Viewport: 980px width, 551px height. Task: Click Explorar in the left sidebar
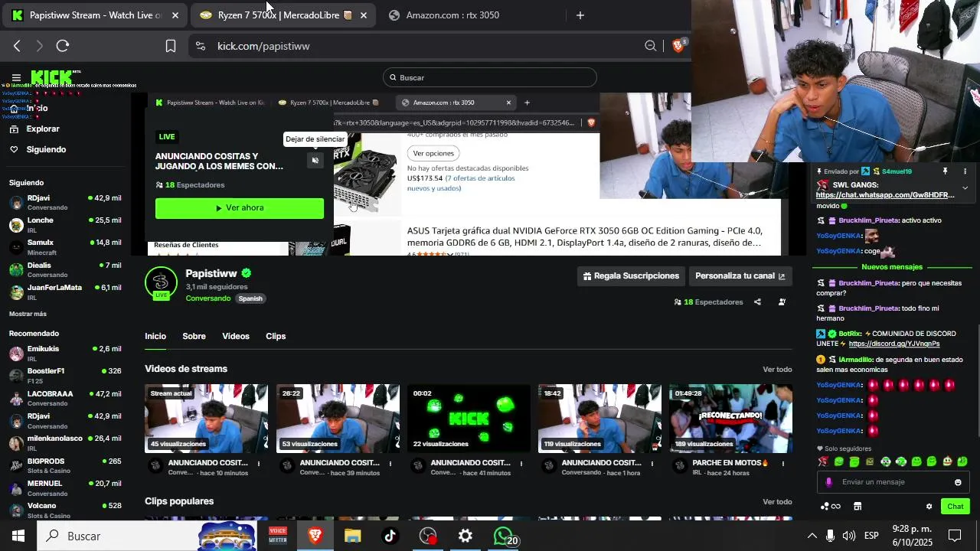pos(43,129)
